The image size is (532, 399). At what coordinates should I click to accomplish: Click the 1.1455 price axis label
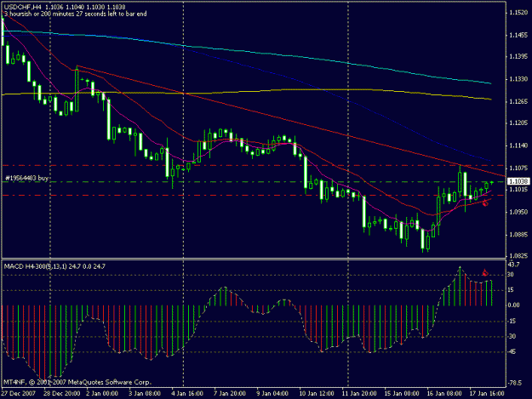(x=518, y=35)
